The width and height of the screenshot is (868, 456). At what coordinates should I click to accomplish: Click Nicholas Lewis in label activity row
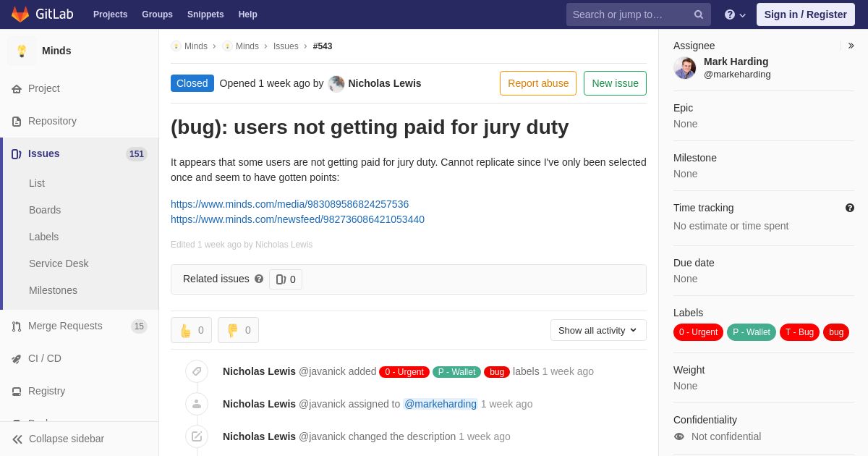tap(259, 371)
